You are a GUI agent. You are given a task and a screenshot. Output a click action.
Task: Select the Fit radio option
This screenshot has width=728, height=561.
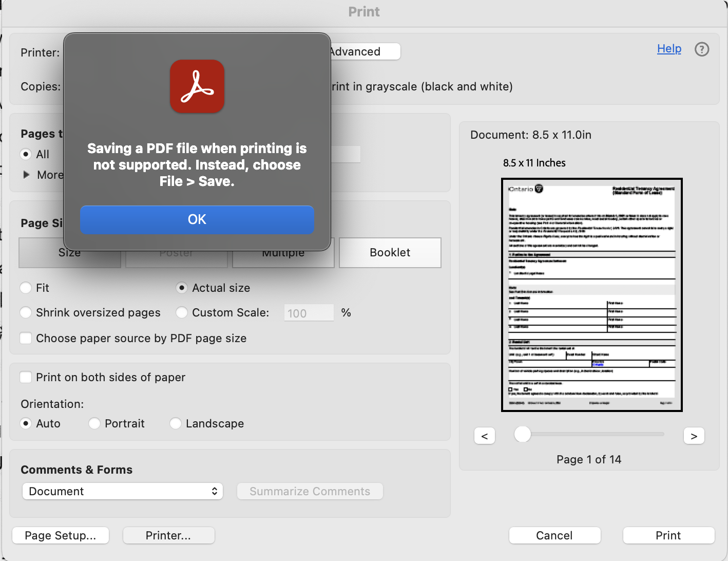click(x=26, y=288)
